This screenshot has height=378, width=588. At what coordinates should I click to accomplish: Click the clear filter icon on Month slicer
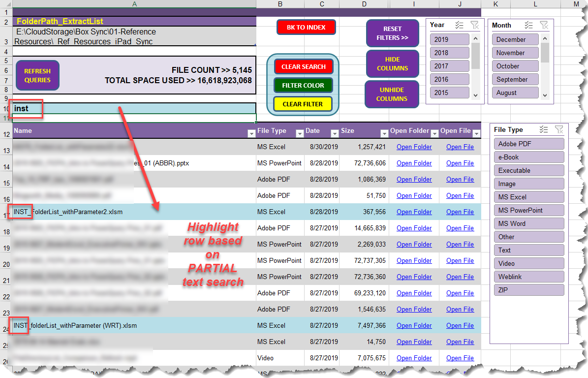[x=544, y=25]
